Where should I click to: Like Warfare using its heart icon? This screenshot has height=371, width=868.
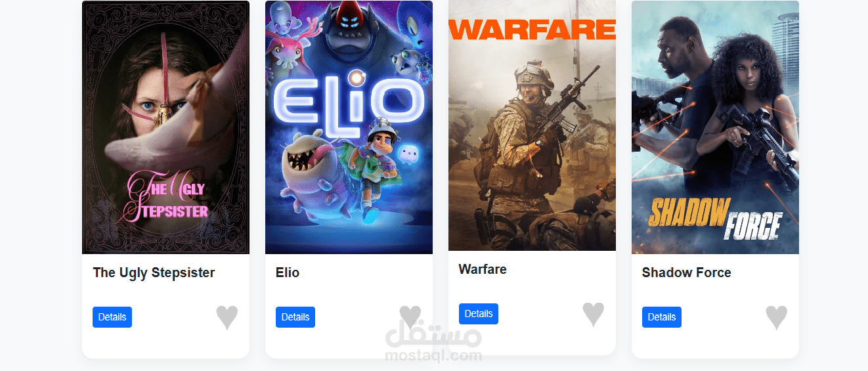coord(594,315)
